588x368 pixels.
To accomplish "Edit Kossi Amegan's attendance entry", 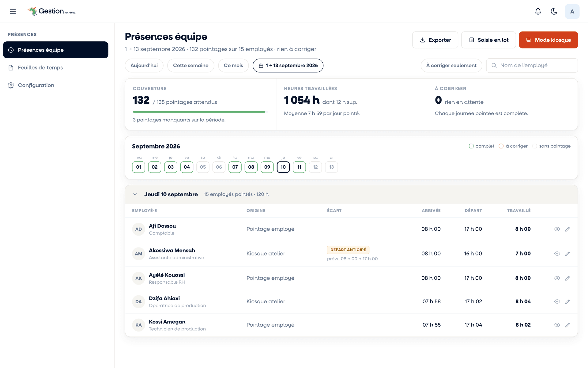I will pyautogui.click(x=567, y=325).
